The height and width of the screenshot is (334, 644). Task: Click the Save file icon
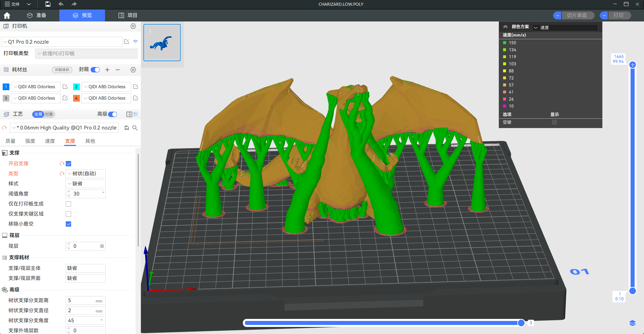click(x=48, y=4)
